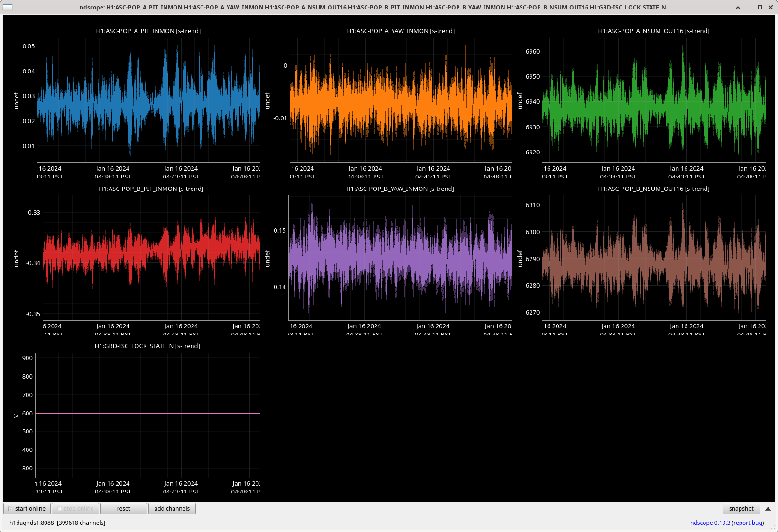
Task: Click the reset button
Action: [123, 508]
